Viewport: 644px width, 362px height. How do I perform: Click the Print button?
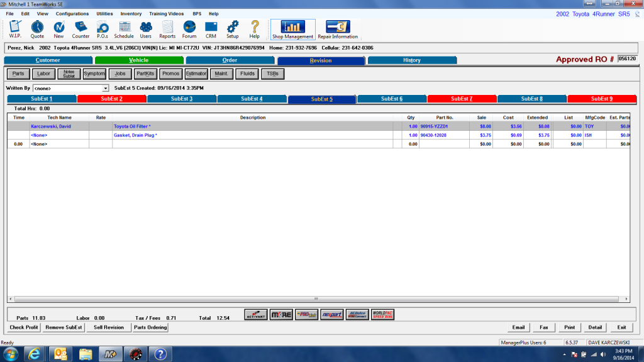[570, 327]
